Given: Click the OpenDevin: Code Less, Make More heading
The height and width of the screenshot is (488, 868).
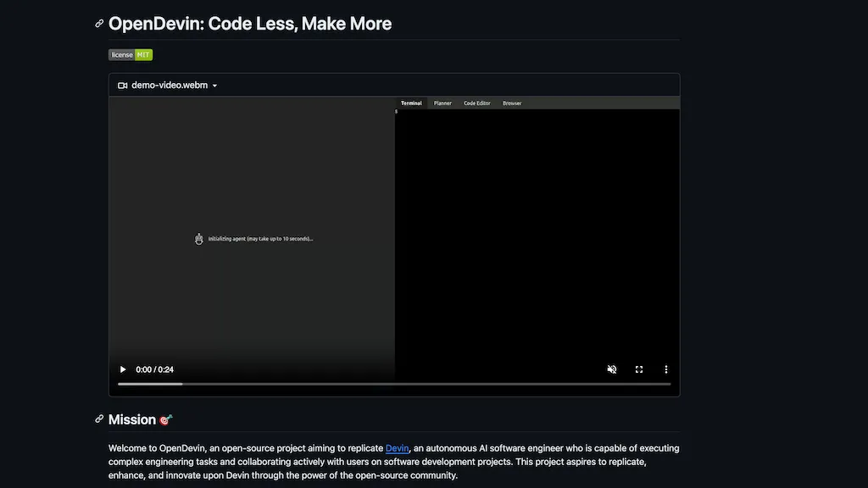Looking at the screenshot, I should [250, 24].
